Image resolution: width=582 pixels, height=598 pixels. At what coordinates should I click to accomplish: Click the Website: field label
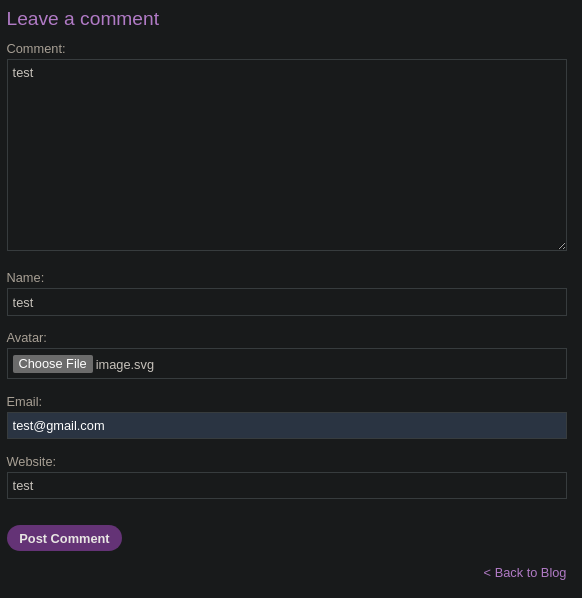click(x=31, y=462)
